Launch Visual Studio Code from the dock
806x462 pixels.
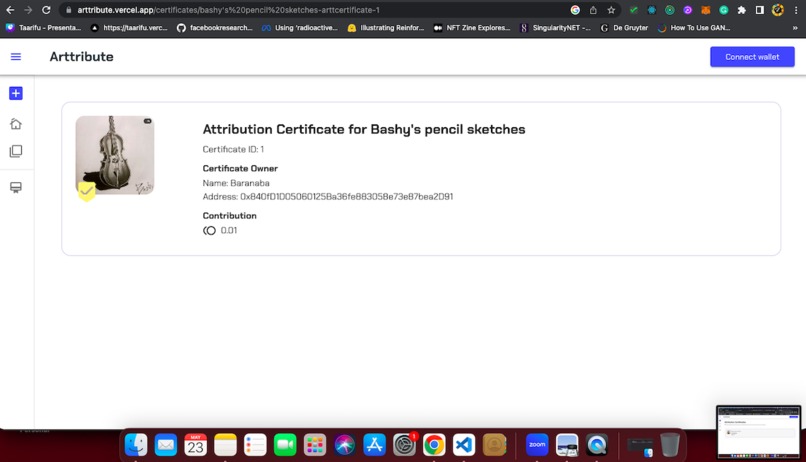464,445
